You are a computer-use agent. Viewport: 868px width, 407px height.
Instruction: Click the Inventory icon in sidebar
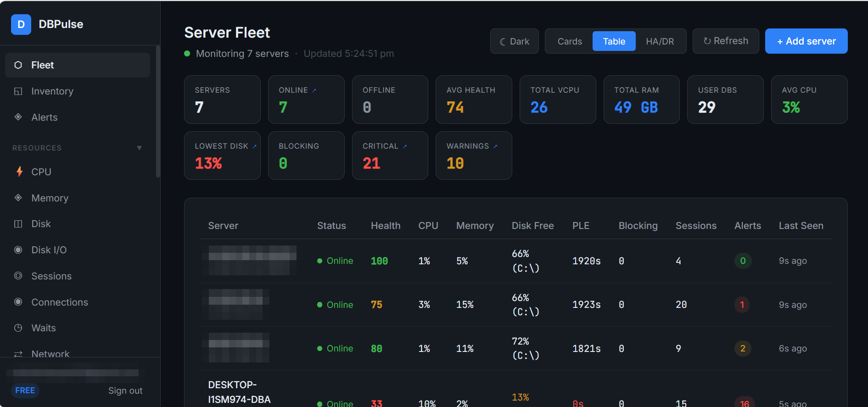click(x=18, y=91)
